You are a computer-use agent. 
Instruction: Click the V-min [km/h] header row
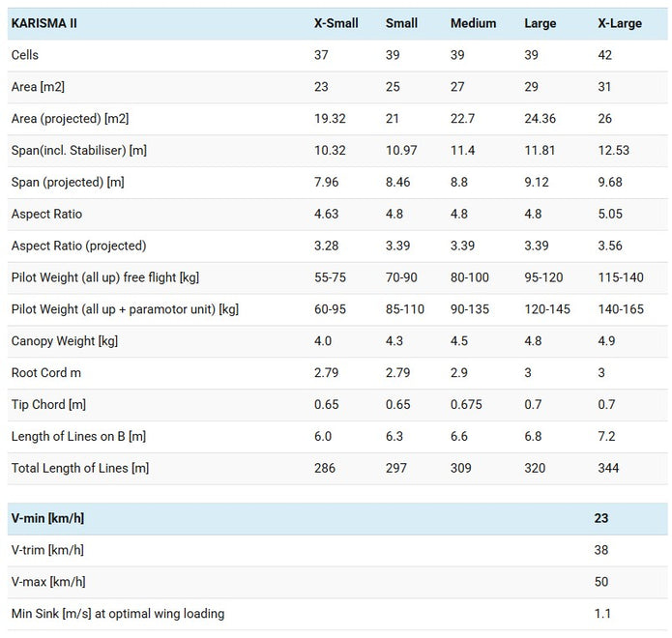pyautogui.click(x=337, y=518)
